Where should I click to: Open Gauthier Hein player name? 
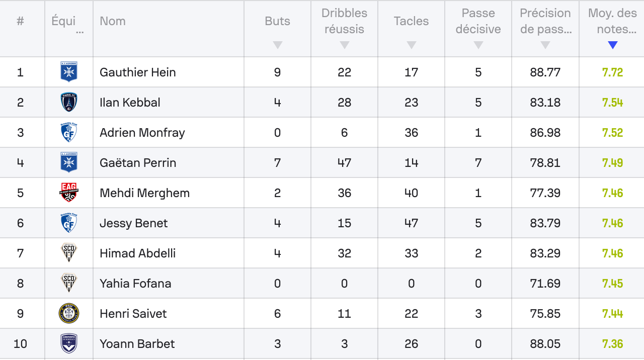[x=138, y=72]
